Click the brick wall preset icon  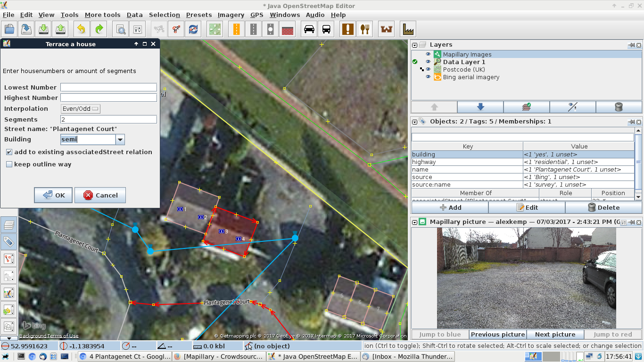pyautogui.click(x=288, y=29)
